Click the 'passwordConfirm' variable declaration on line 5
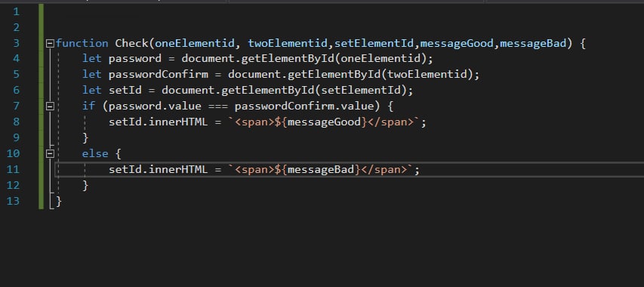 pyautogui.click(x=158, y=75)
